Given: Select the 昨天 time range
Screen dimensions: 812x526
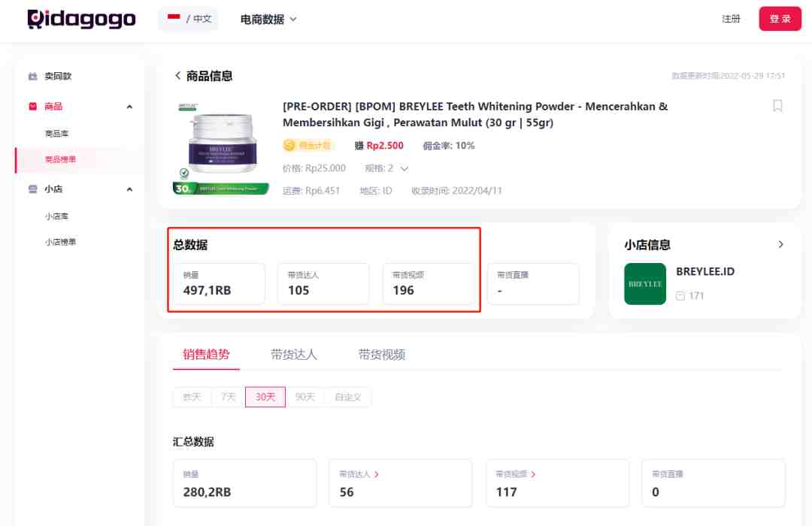Looking at the screenshot, I should click(x=192, y=397).
